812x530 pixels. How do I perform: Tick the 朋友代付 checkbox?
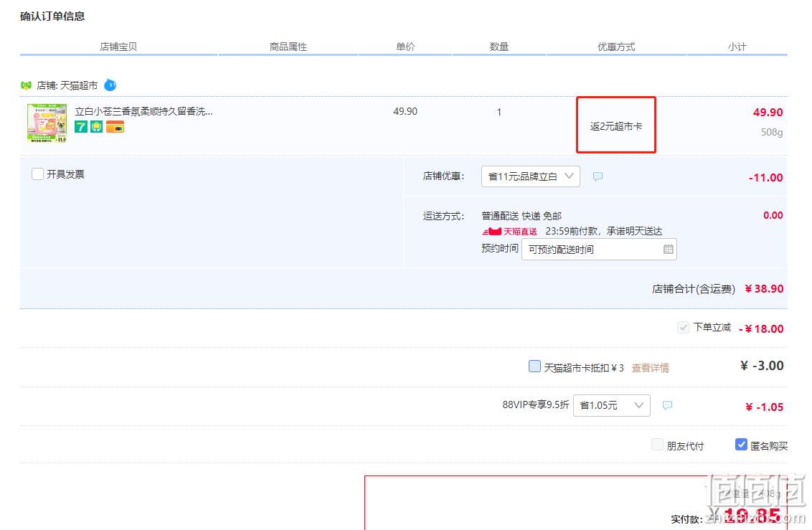(x=657, y=445)
